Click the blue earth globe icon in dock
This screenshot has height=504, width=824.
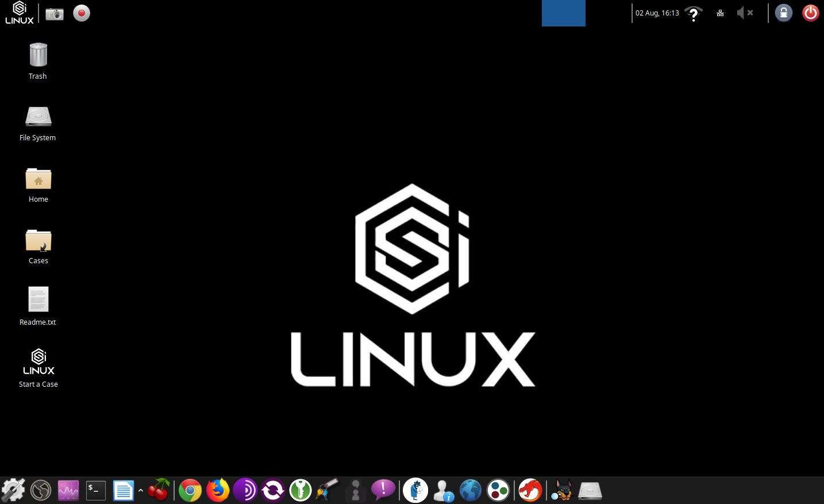pos(471,490)
